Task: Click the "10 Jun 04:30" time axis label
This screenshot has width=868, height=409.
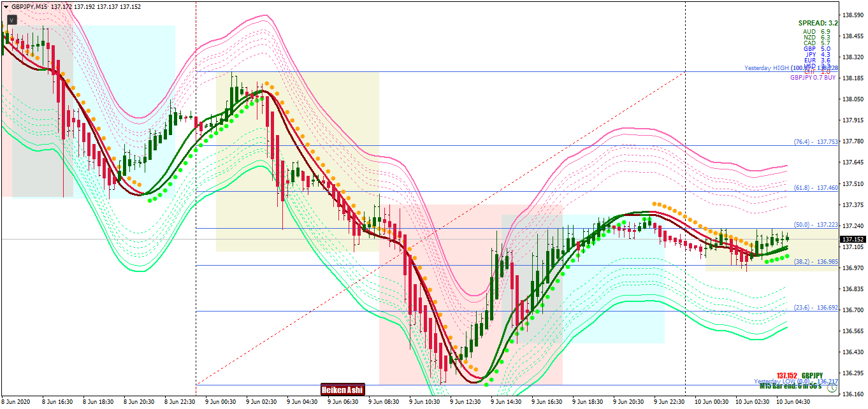Action: click(x=792, y=402)
